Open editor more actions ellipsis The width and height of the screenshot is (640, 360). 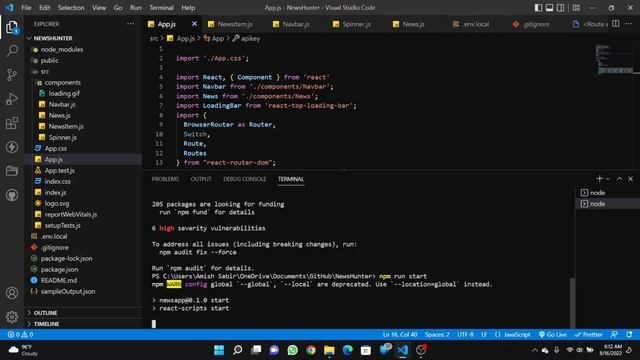[629, 24]
